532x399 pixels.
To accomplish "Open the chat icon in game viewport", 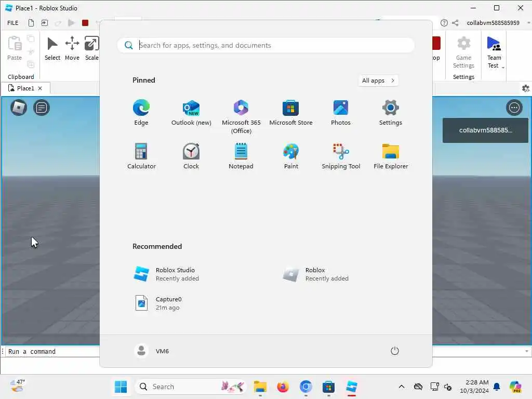I will coord(42,108).
